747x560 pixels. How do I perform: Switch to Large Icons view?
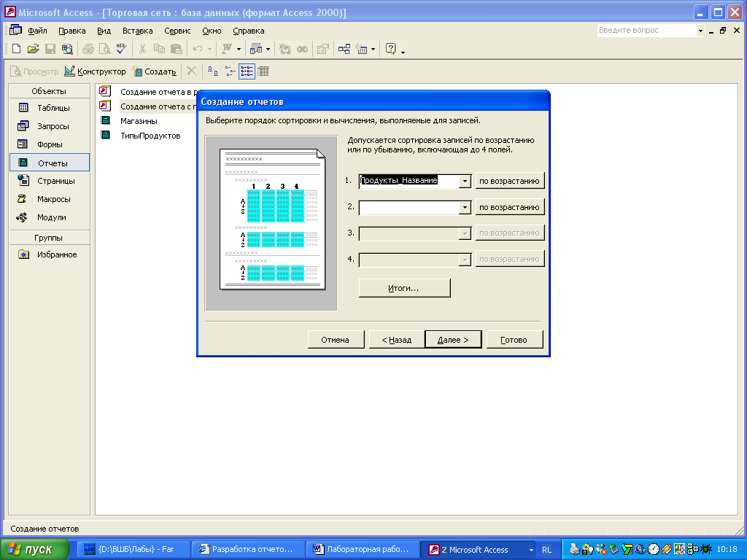212,71
